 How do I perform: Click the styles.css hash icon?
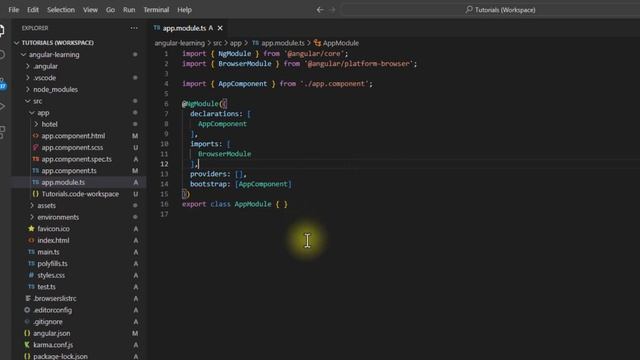point(31,275)
